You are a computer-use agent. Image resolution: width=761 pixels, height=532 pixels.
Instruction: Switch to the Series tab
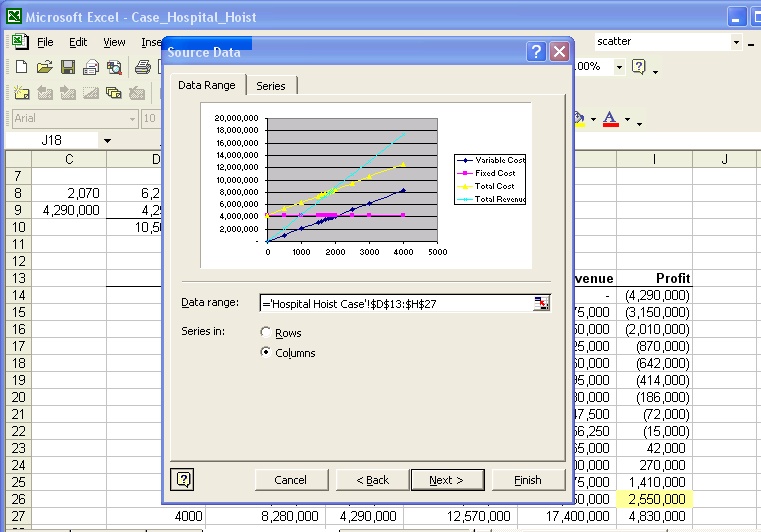pos(271,86)
